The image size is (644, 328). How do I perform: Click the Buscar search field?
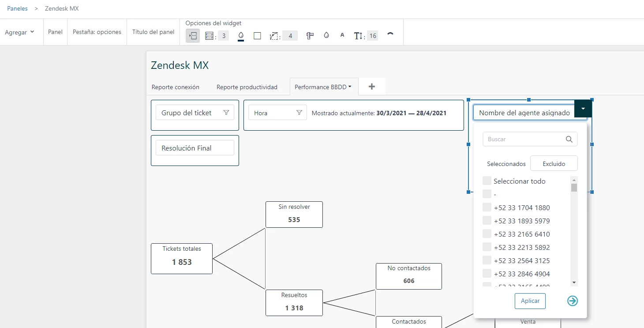[530, 139]
